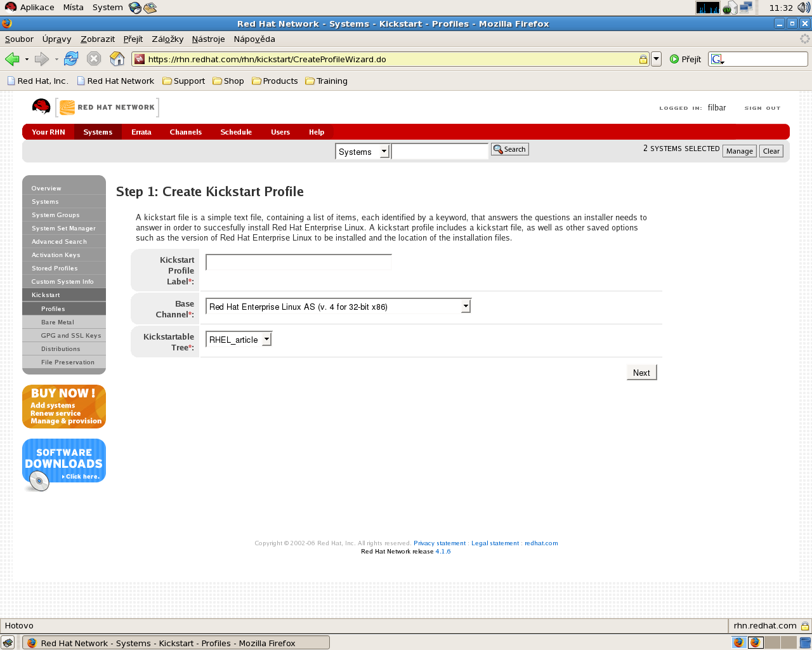812x650 pixels.
Task: Open the Nápověda menu
Action: click(x=254, y=39)
